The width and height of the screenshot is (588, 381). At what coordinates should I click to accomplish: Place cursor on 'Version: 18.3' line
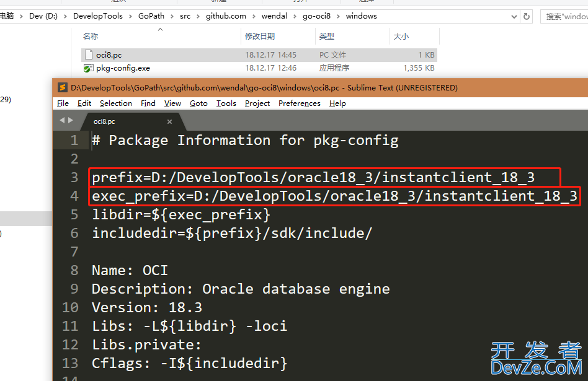[x=147, y=307]
